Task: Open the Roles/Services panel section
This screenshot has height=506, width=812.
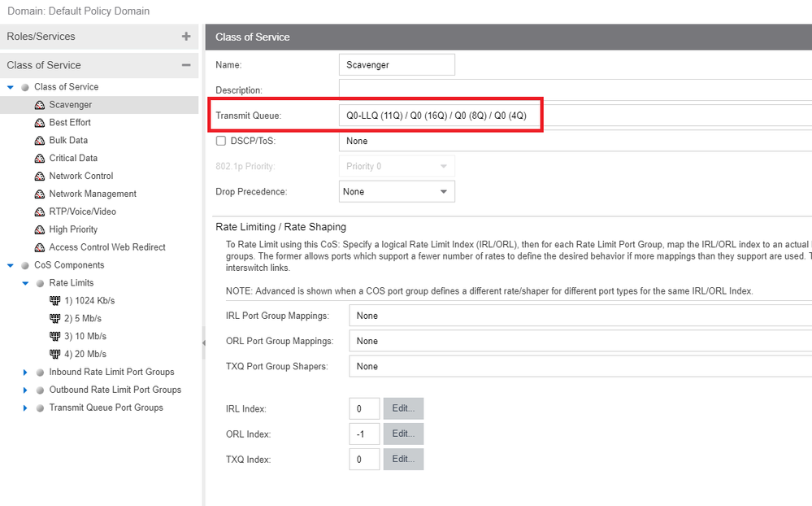Action: (186, 37)
